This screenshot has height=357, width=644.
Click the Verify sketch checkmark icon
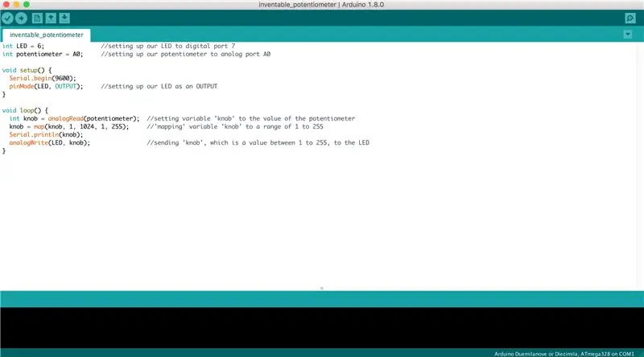point(7,18)
